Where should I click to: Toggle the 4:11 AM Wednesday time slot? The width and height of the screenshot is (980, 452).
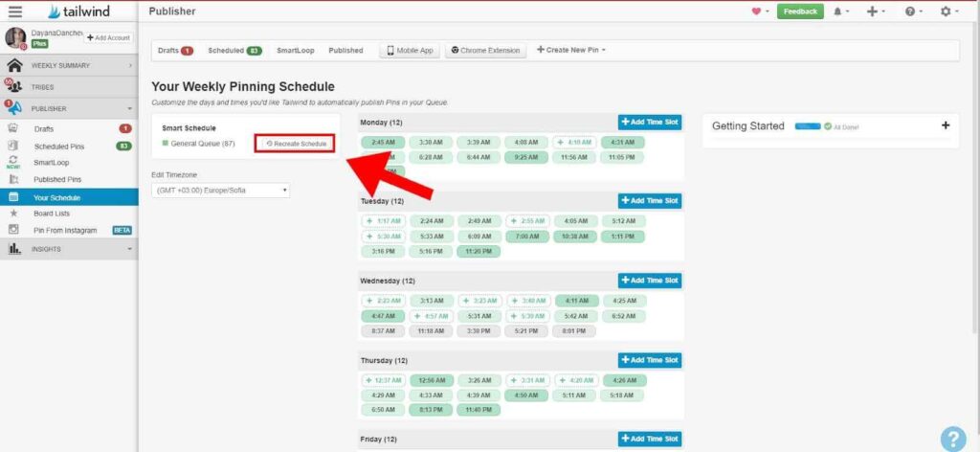577,301
